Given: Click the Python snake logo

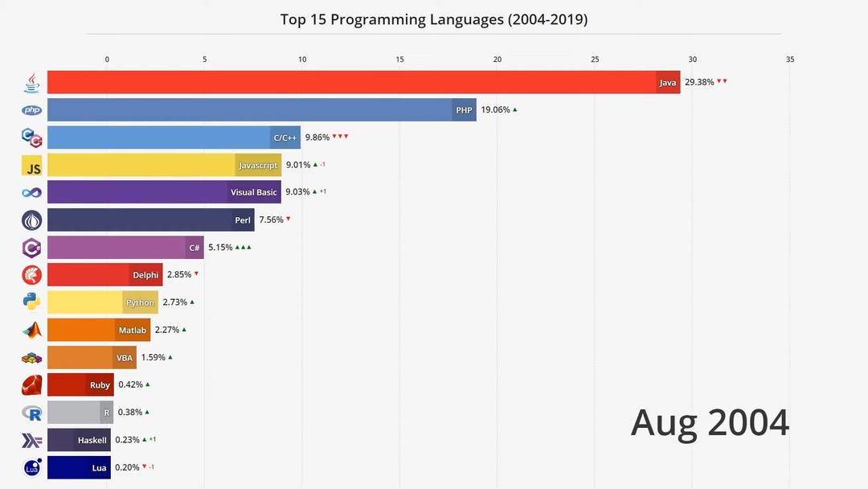Looking at the screenshot, I should [x=31, y=302].
